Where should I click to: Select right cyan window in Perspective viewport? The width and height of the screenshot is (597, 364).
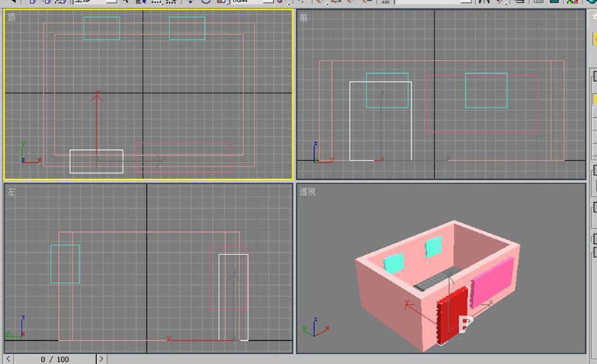(x=434, y=246)
